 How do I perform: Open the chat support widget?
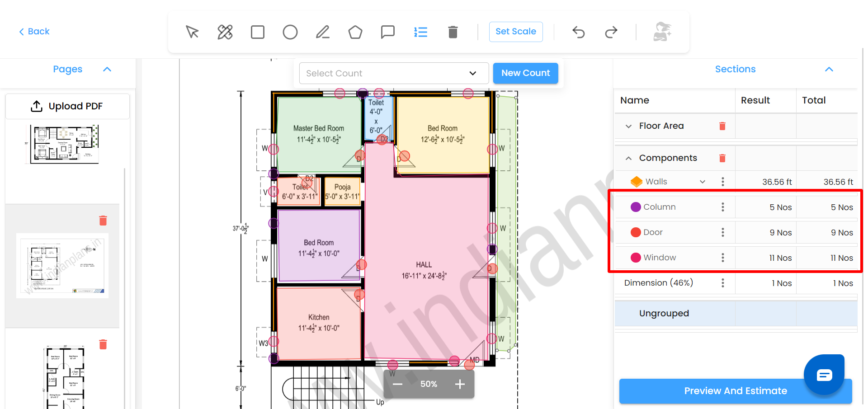(824, 375)
